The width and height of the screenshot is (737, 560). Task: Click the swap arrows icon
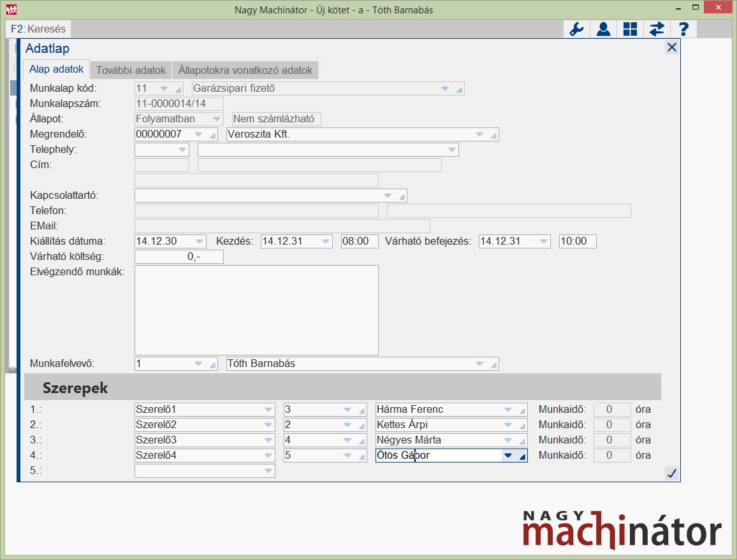(657, 29)
